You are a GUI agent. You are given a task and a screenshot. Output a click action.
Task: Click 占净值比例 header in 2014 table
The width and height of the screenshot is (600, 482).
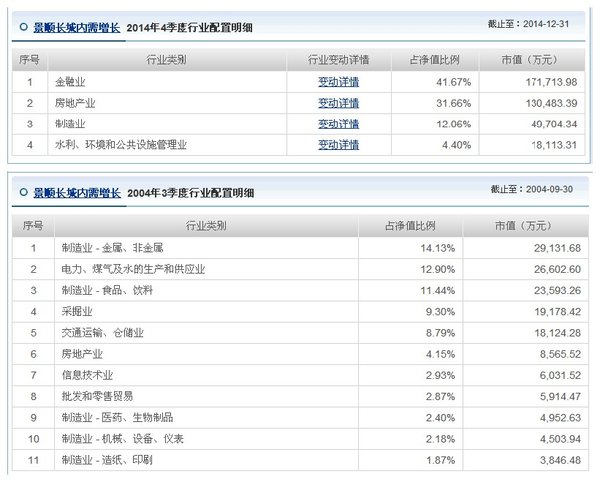(440, 60)
